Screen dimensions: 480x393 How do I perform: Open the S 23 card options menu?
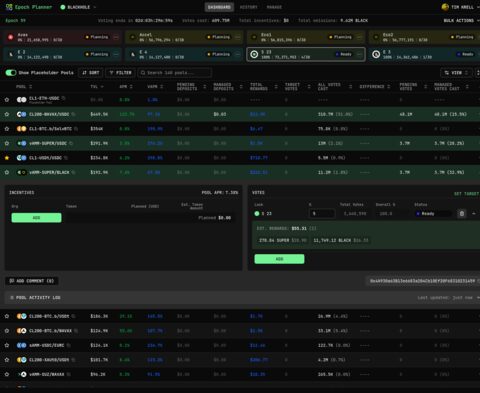[x=359, y=54]
